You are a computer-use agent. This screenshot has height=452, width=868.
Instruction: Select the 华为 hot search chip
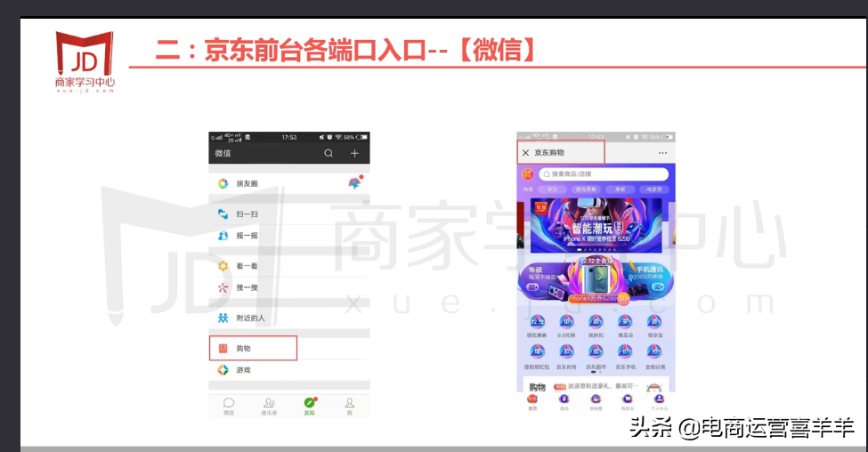553,190
